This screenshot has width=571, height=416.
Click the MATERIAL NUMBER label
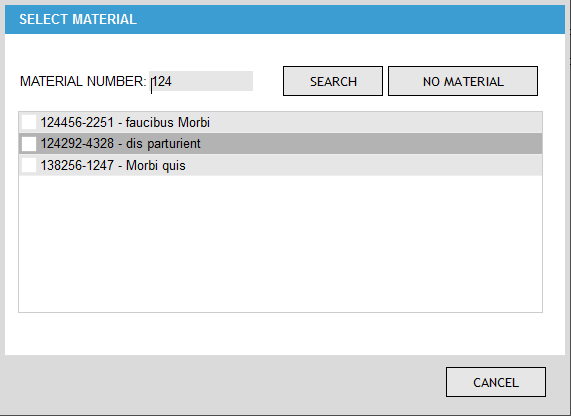pyautogui.click(x=83, y=81)
